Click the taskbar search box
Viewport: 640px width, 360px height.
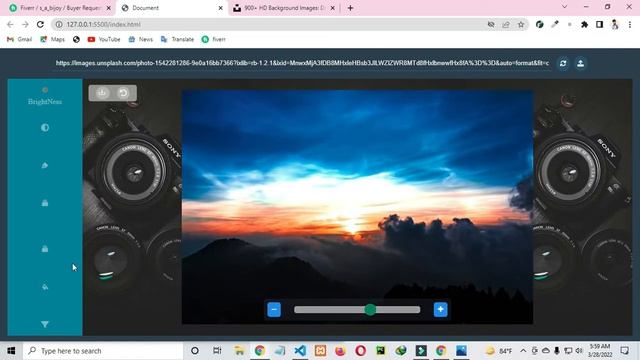[x=103, y=351]
